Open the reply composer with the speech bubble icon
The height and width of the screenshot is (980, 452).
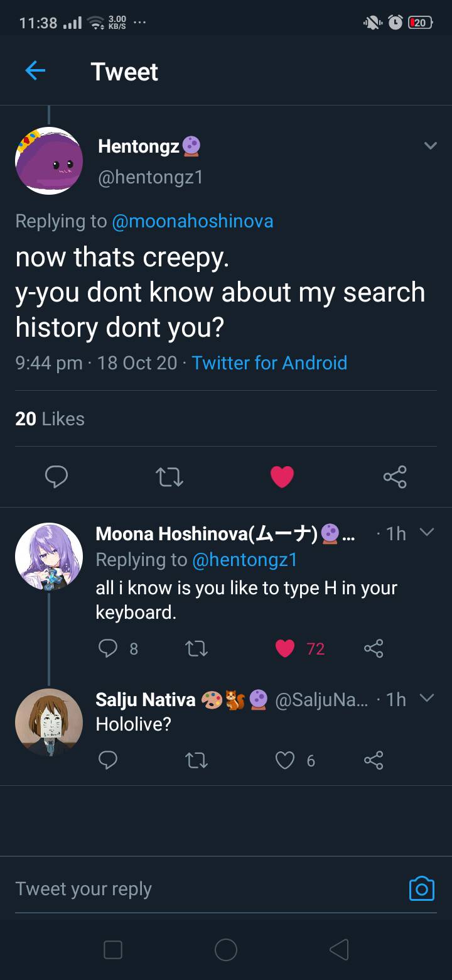(x=57, y=477)
